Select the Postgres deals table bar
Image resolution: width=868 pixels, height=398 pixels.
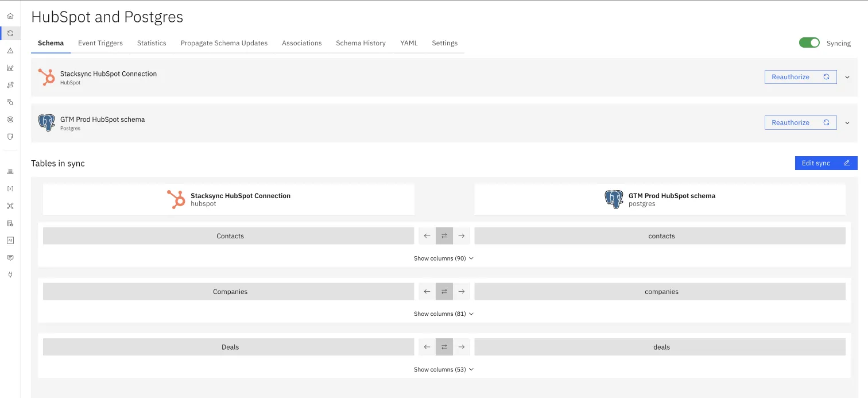coord(660,347)
